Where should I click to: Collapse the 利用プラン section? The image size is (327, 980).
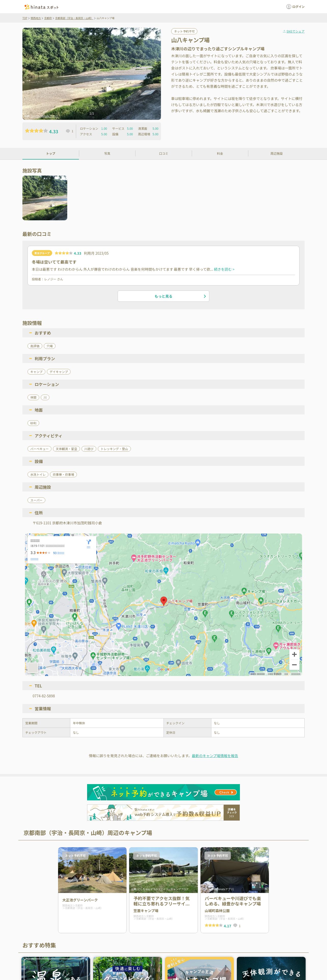coord(163,359)
